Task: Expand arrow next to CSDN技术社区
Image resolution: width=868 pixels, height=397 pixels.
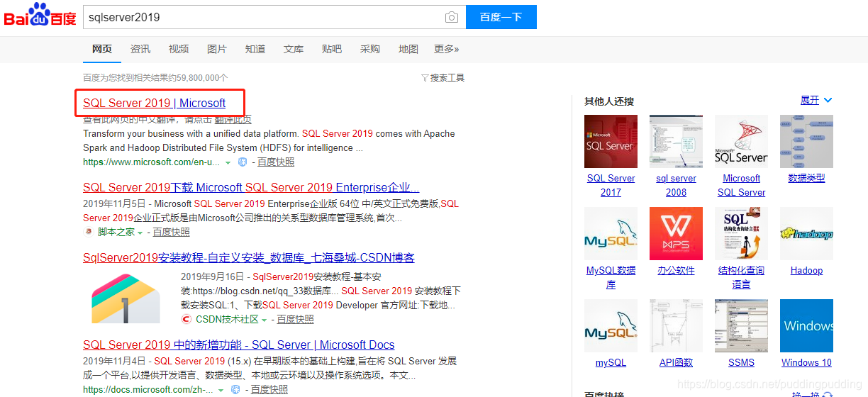Action: [x=265, y=320]
